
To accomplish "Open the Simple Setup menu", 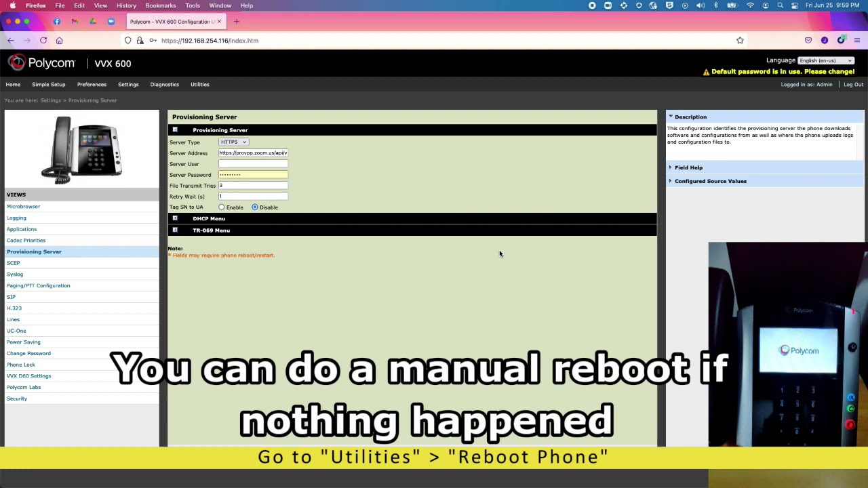I will (49, 85).
